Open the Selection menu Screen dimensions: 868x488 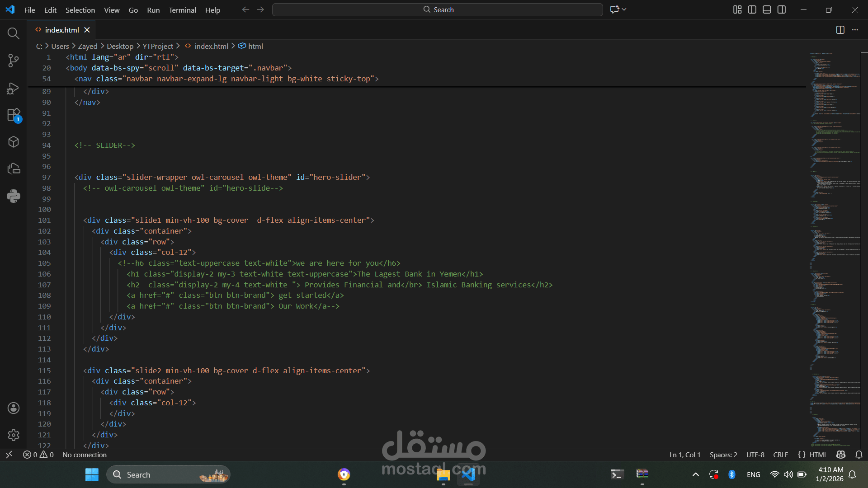pyautogui.click(x=80, y=10)
